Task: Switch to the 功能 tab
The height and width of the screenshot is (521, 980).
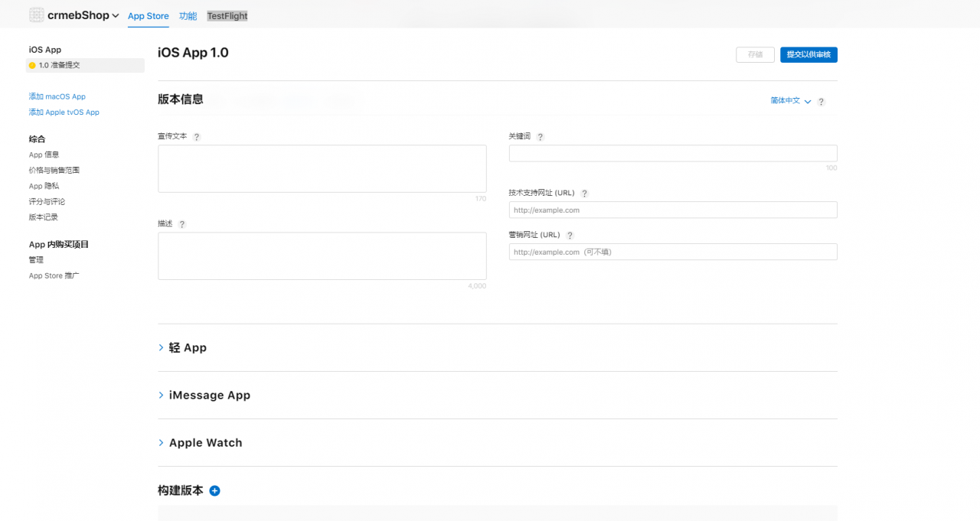Action: pos(188,16)
